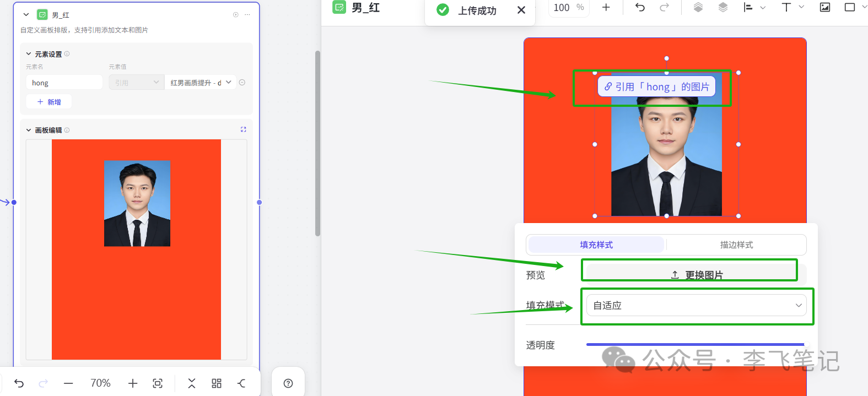Click the green 男_红 icon in the editor header

tap(339, 7)
